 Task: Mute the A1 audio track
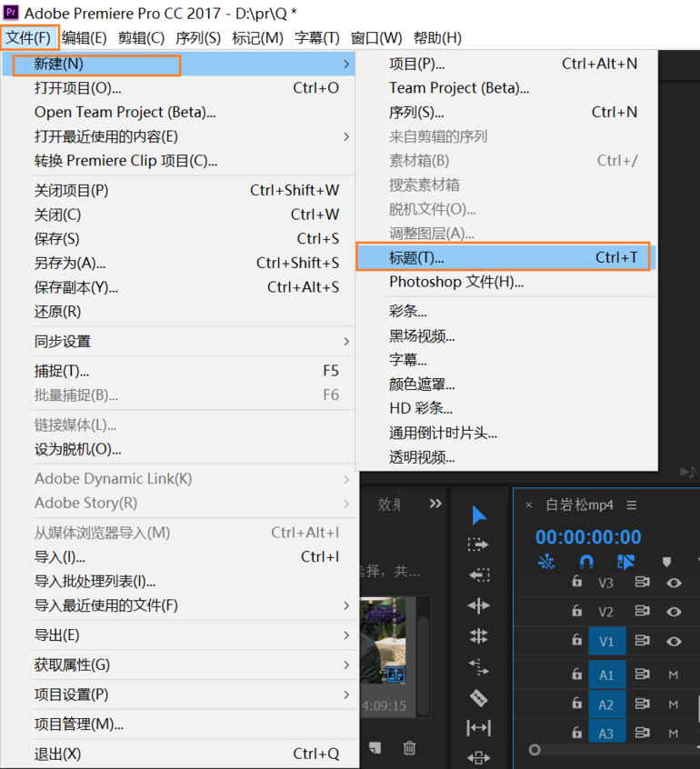[x=674, y=674]
